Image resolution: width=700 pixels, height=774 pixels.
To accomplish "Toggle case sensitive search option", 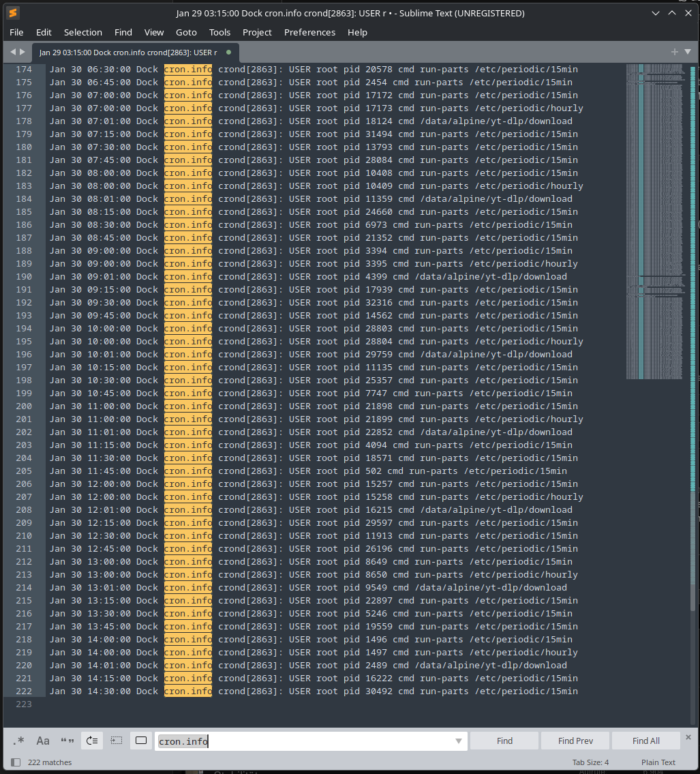I will click(x=43, y=741).
